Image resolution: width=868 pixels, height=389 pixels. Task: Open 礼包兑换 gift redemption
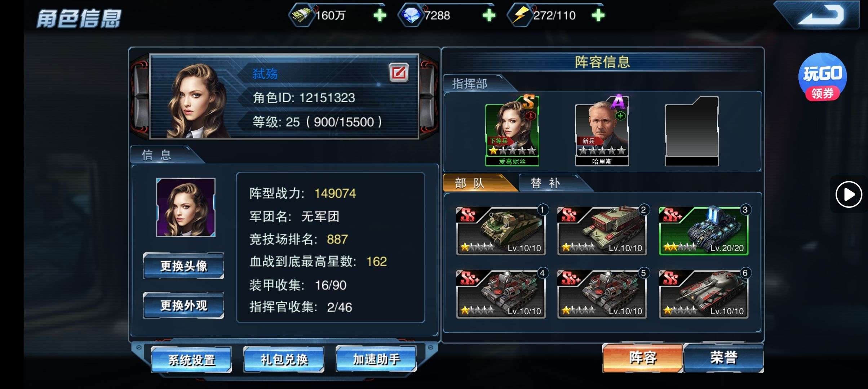tap(284, 359)
